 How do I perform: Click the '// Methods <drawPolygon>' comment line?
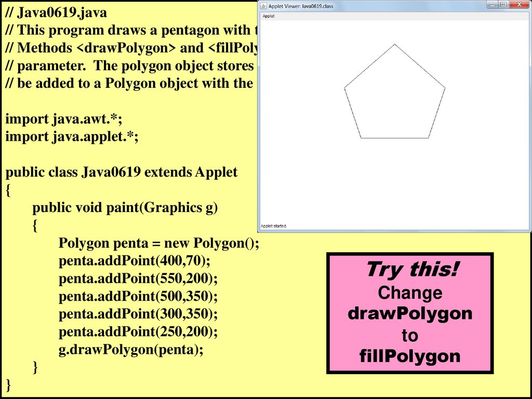131,48
